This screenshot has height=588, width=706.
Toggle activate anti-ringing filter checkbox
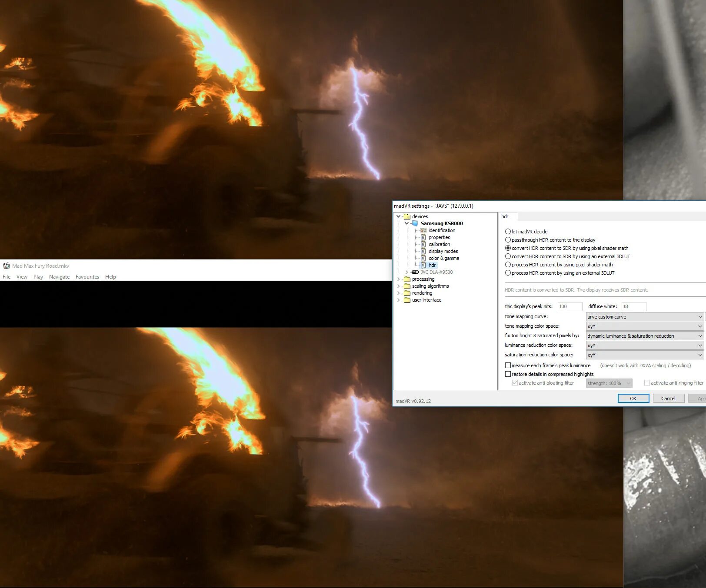tap(647, 383)
